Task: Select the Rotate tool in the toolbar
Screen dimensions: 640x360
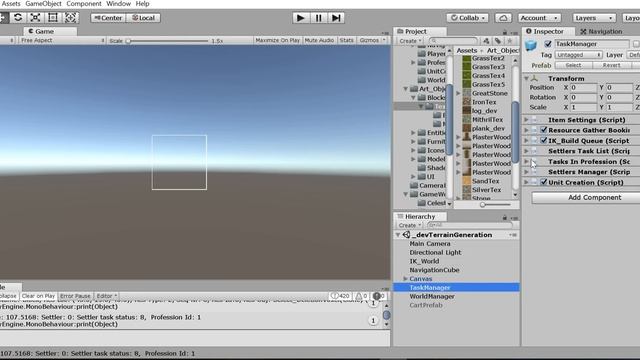Action: (18, 18)
